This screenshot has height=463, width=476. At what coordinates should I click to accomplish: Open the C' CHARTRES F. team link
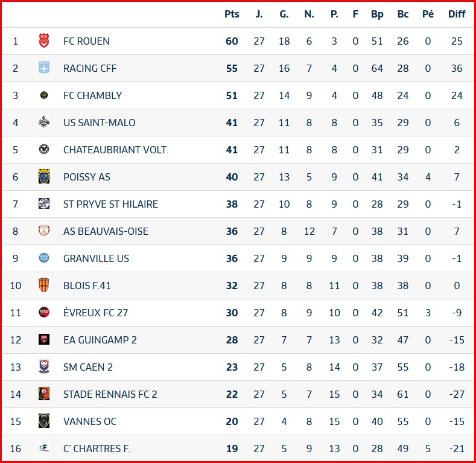tap(97, 449)
